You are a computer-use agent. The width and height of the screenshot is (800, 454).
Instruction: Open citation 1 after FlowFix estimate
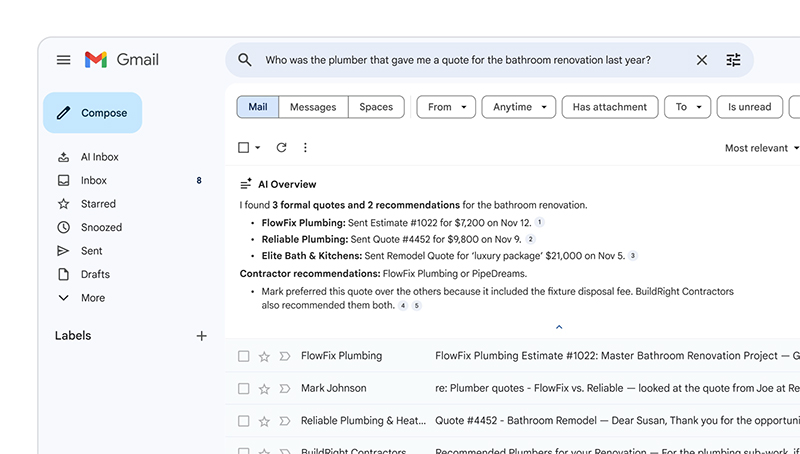[539, 222]
